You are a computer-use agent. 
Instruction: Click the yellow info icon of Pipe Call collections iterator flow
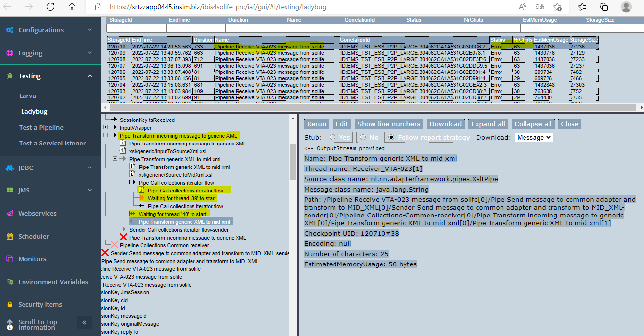(142, 191)
